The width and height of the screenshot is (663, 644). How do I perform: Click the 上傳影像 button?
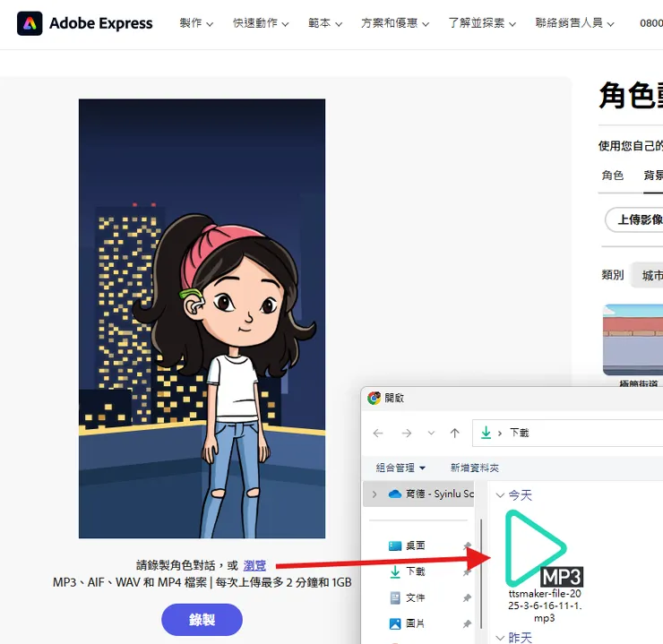click(x=634, y=219)
